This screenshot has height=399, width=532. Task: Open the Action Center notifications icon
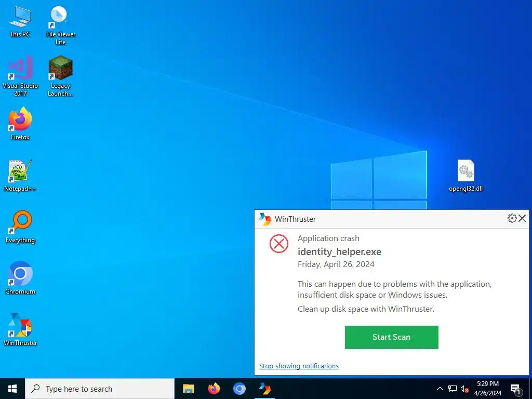pos(516,389)
